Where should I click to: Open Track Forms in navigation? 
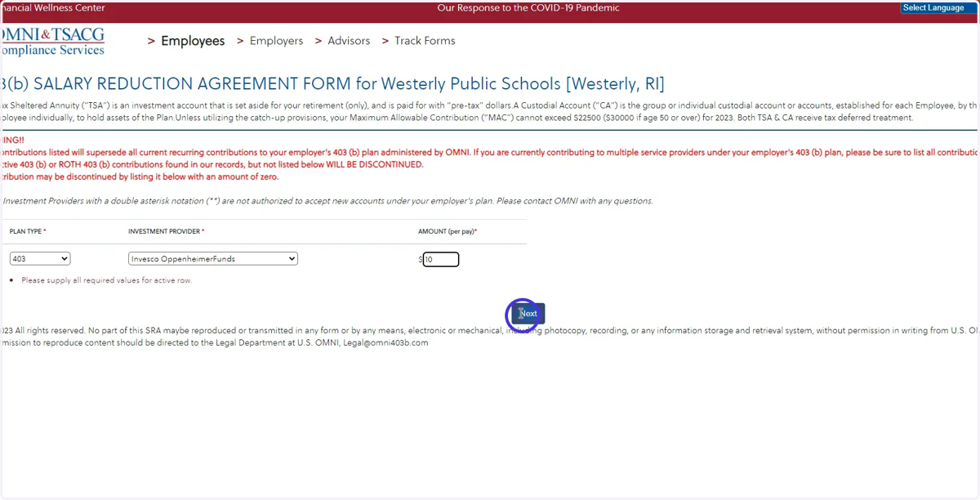[425, 41]
